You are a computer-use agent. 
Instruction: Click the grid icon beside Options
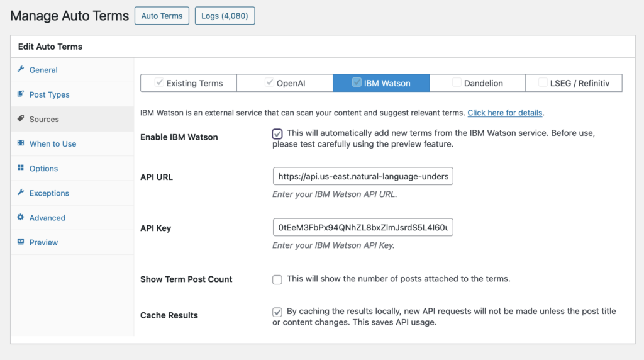[x=21, y=167]
